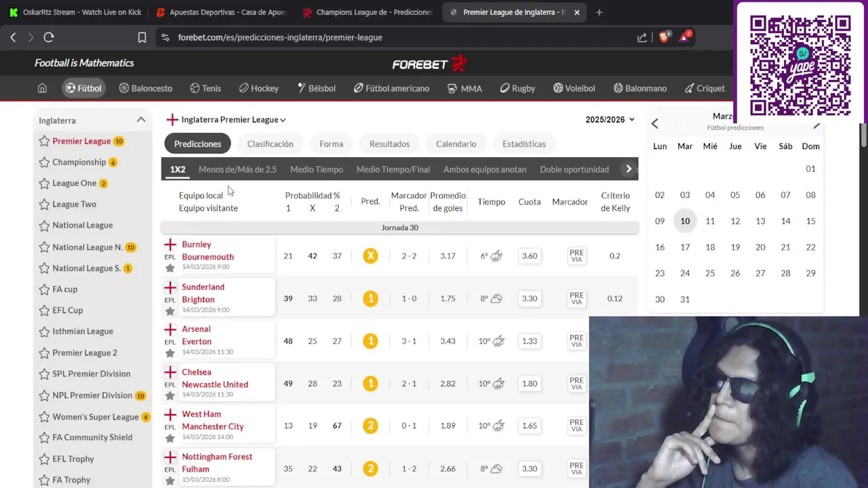Open SPL Premier Division in sidebar

(x=92, y=373)
